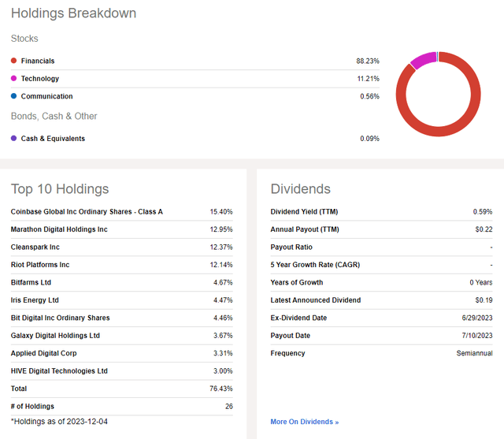Open the Bitfarms Ltd holding
Viewport: 504px width, 439px height.
31,282
